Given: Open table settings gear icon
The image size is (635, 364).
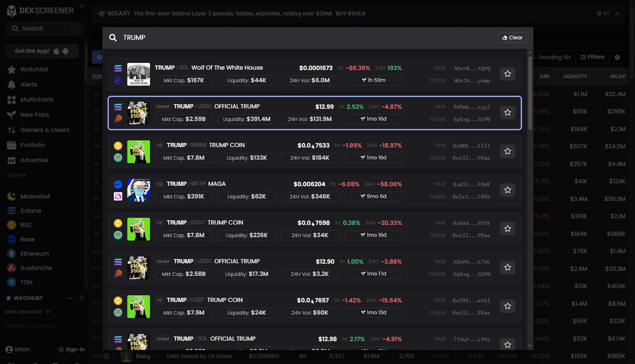Looking at the screenshot, I should 617,57.
